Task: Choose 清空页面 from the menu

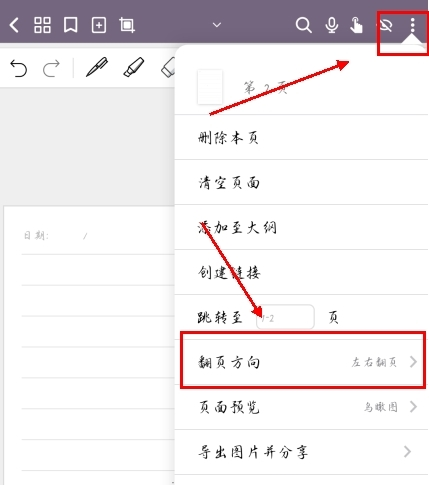Action: click(301, 182)
